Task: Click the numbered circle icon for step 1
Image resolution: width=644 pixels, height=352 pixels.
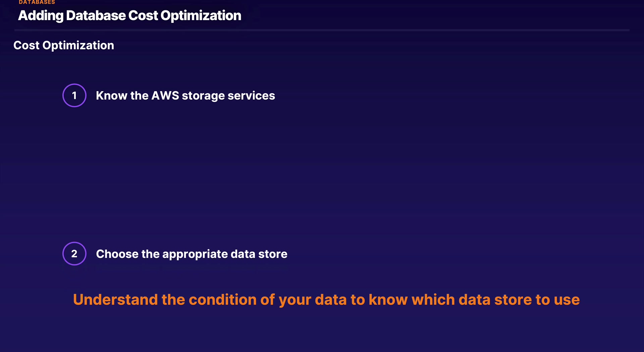Action: (x=74, y=96)
